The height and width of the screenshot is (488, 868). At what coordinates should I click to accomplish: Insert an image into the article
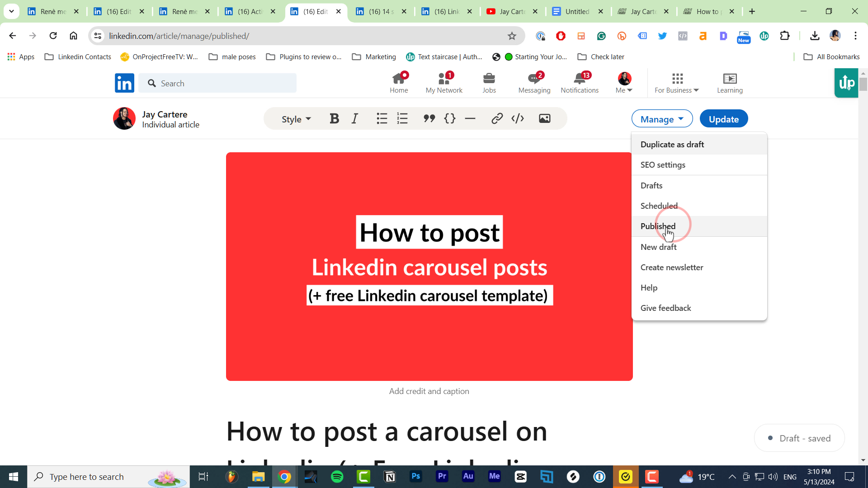pos(545,118)
